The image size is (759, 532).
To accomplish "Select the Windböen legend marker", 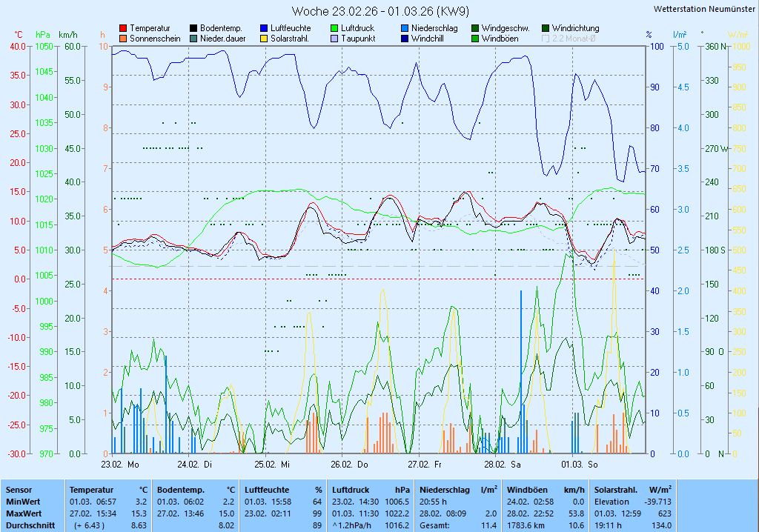I will coord(475,39).
